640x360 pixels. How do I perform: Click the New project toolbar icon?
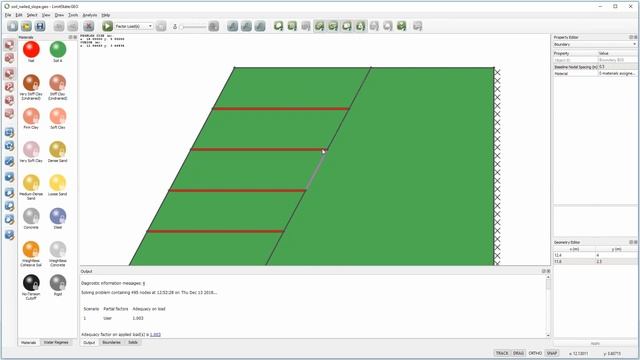point(13,26)
